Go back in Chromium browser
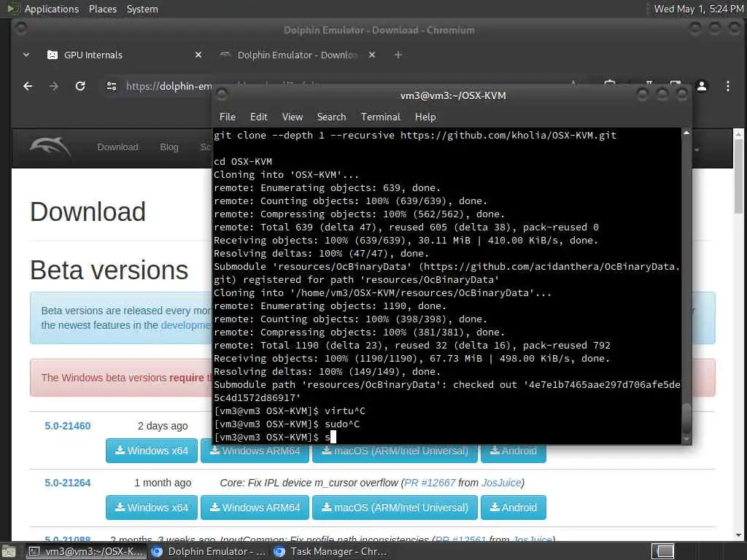Image resolution: width=747 pixels, height=560 pixels. (x=28, y=86)
